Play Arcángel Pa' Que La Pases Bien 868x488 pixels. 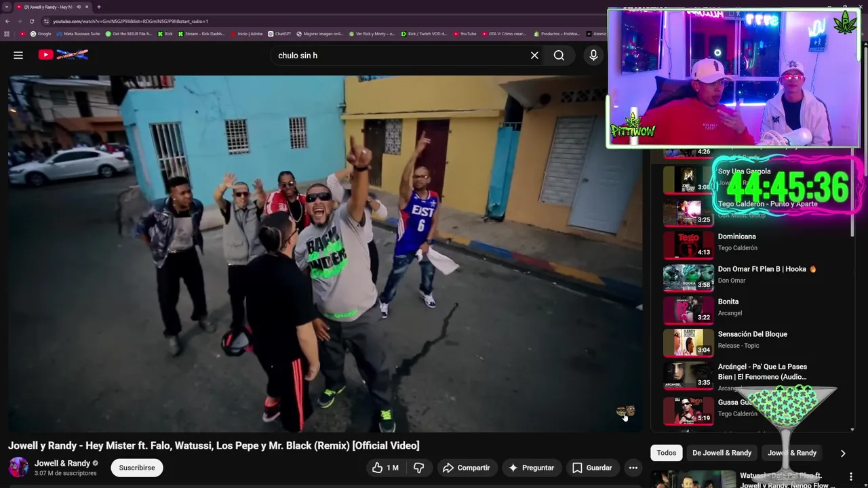click(762, 371)
